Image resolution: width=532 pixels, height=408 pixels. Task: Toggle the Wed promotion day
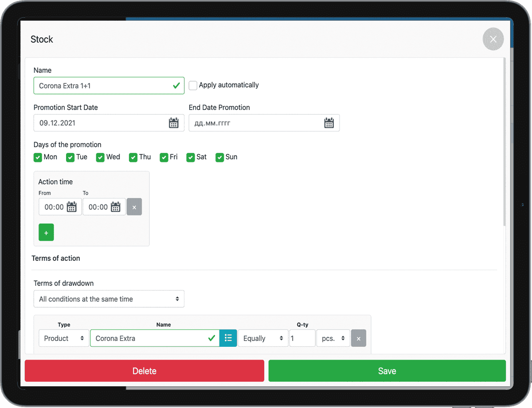click(100, 157)
